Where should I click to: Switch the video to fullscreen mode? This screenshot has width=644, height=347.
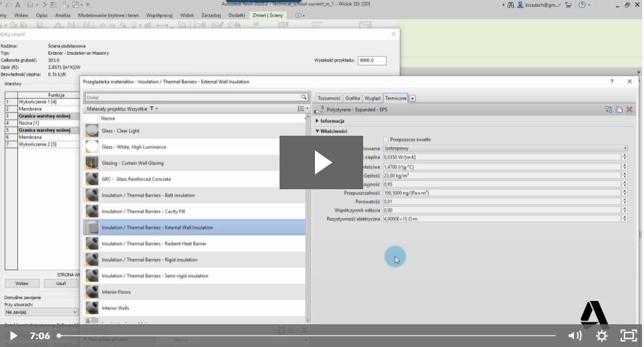629,336
